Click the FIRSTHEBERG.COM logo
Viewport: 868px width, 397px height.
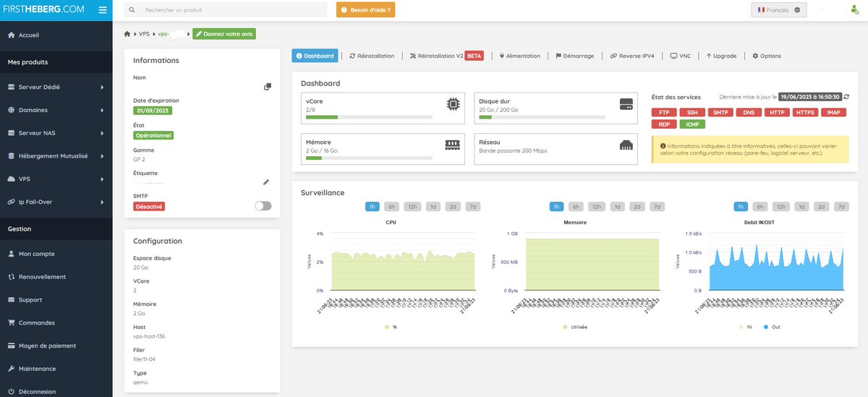click(43, 10)
